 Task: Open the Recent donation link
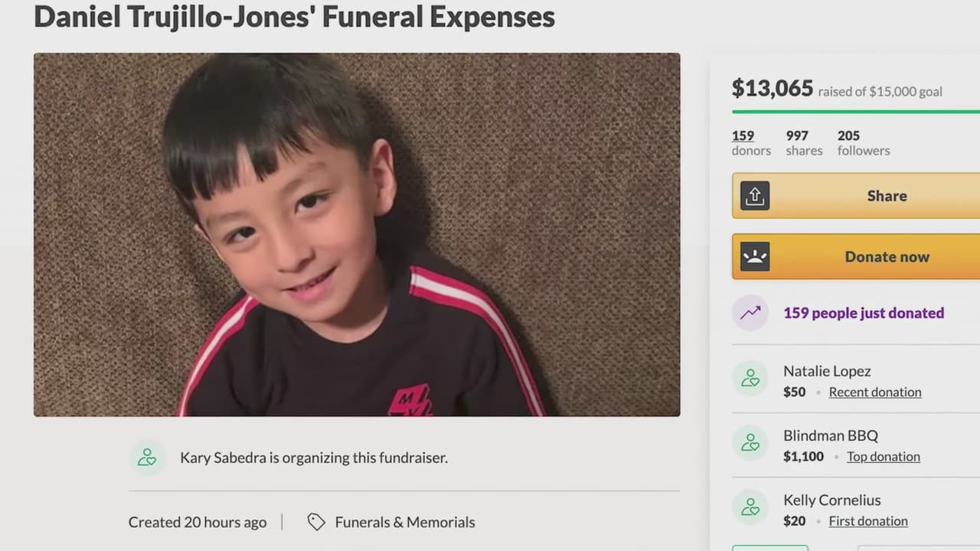tap(875, 392)
